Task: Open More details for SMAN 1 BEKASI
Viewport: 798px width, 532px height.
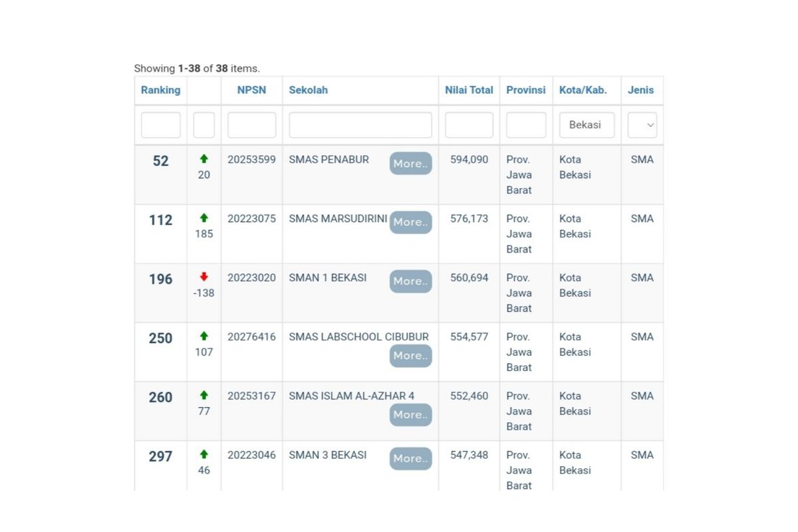Action: pos(410,281)
